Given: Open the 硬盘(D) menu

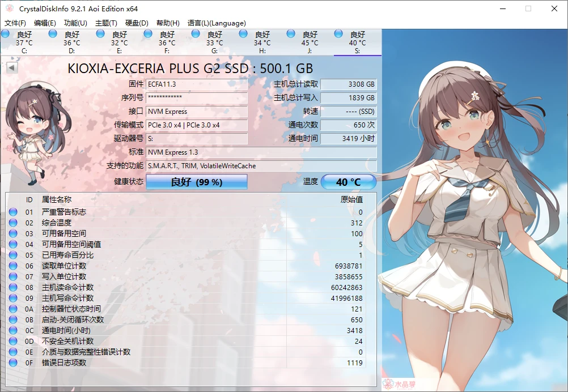Looking at the screenshot, I should [x=137, y=23].
